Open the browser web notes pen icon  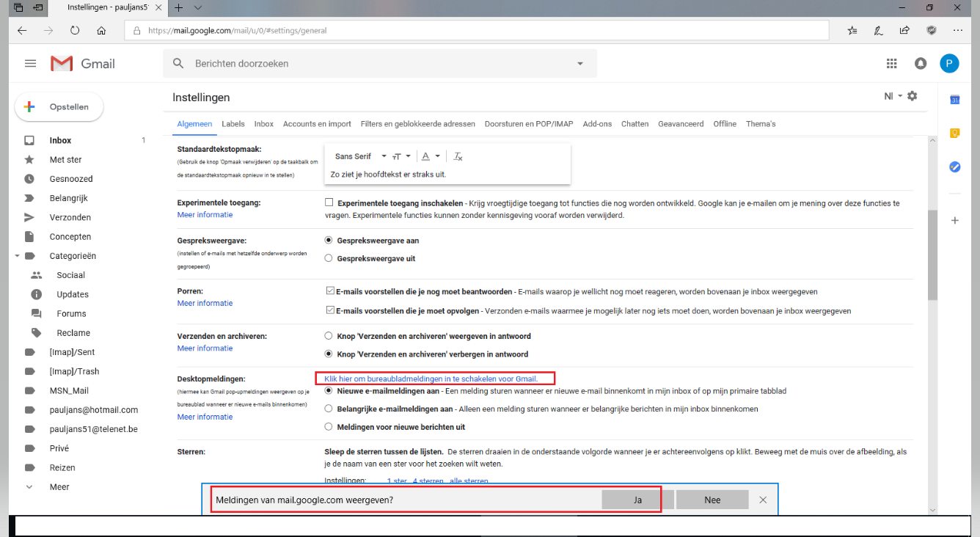tap(879, 31)
